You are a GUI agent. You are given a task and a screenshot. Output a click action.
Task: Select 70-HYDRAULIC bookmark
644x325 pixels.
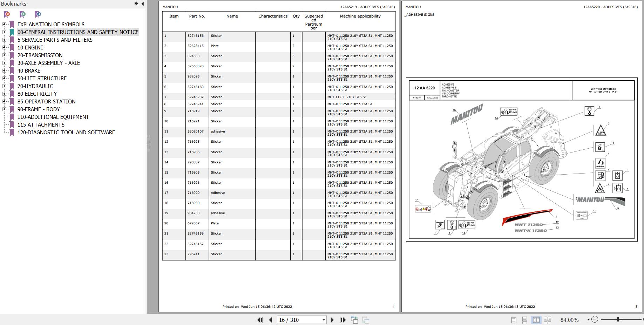(x=35, y=86)
